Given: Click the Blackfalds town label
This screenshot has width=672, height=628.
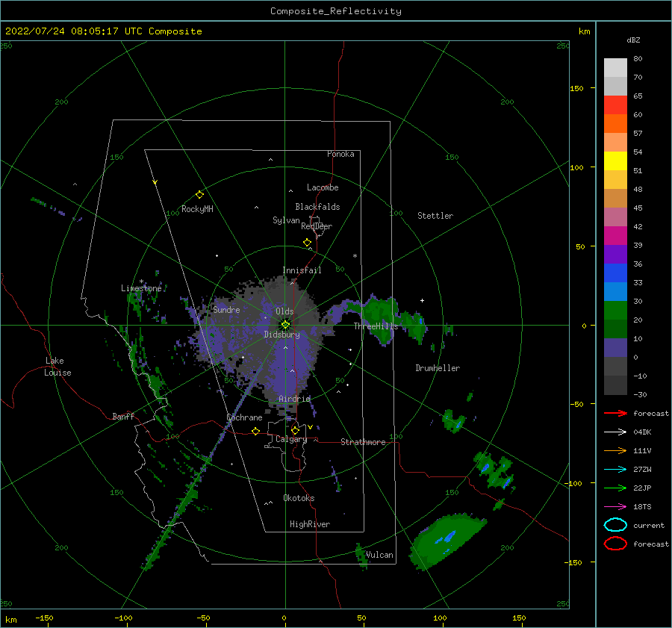Looking at the screenshot, I should point(317,207).
